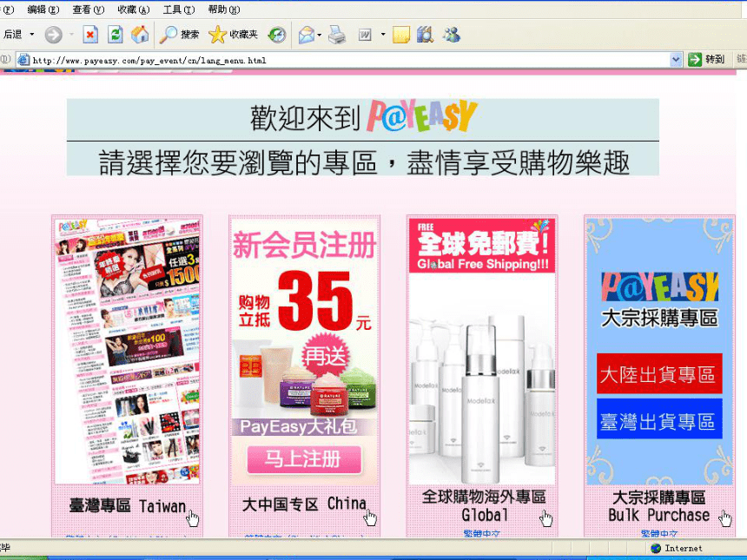Click the 臺灣專區 Taiwan label link
Screen dimensions: 747x560
(127, 506)
